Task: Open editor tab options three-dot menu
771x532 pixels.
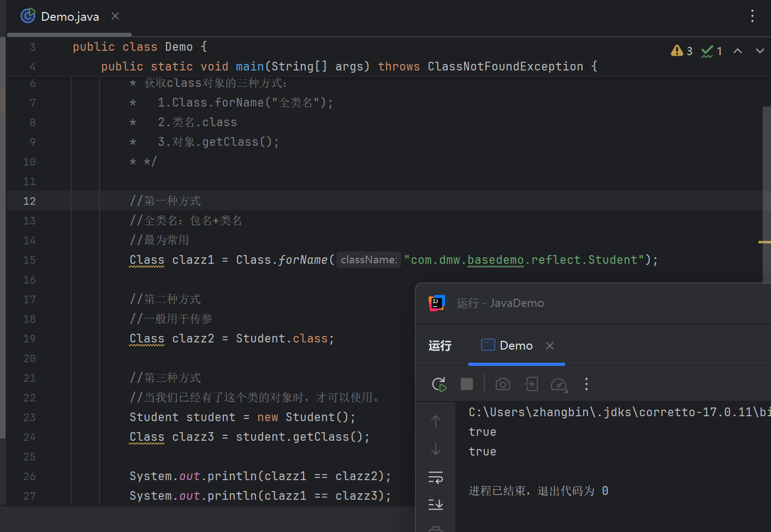Action: 752,16
